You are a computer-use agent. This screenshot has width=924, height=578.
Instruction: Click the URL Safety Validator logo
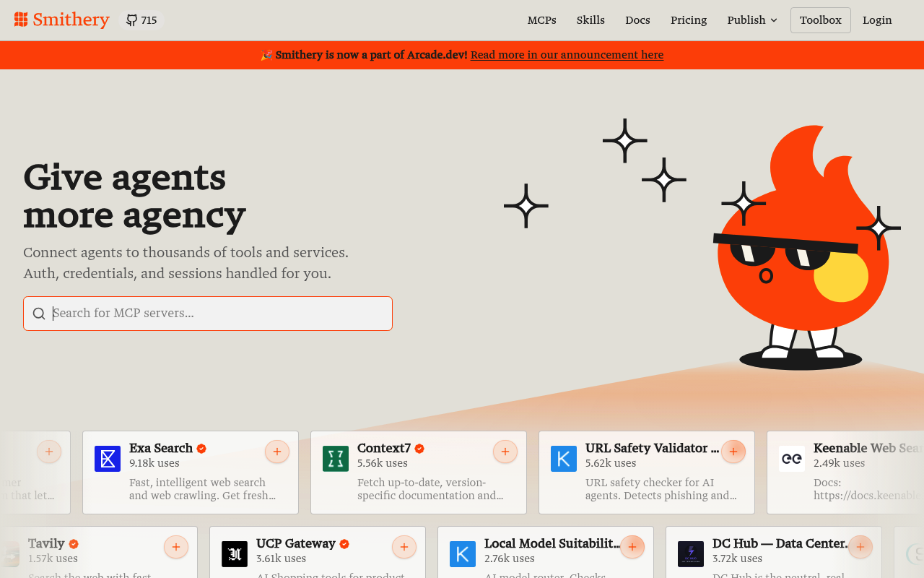click(x=564, y=459)
